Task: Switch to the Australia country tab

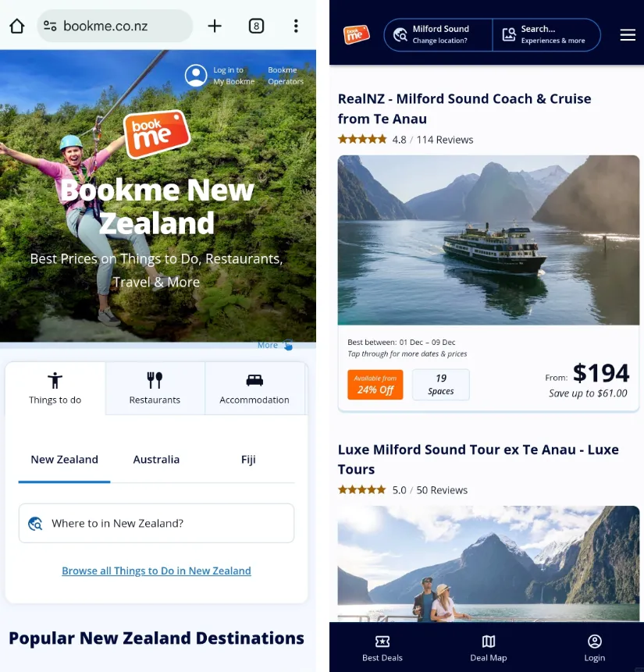Action: tap(156, 460)
